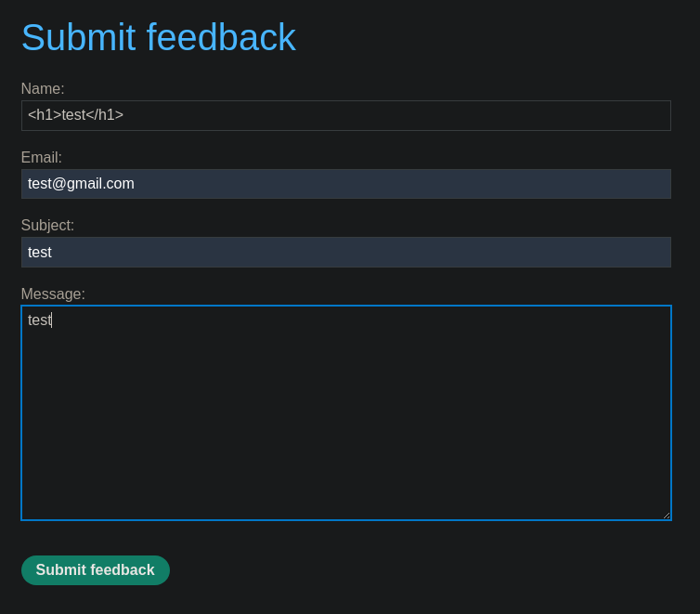Click inside the Message textarea
This screenshot has height=614, width=700.
coord(345,413)
